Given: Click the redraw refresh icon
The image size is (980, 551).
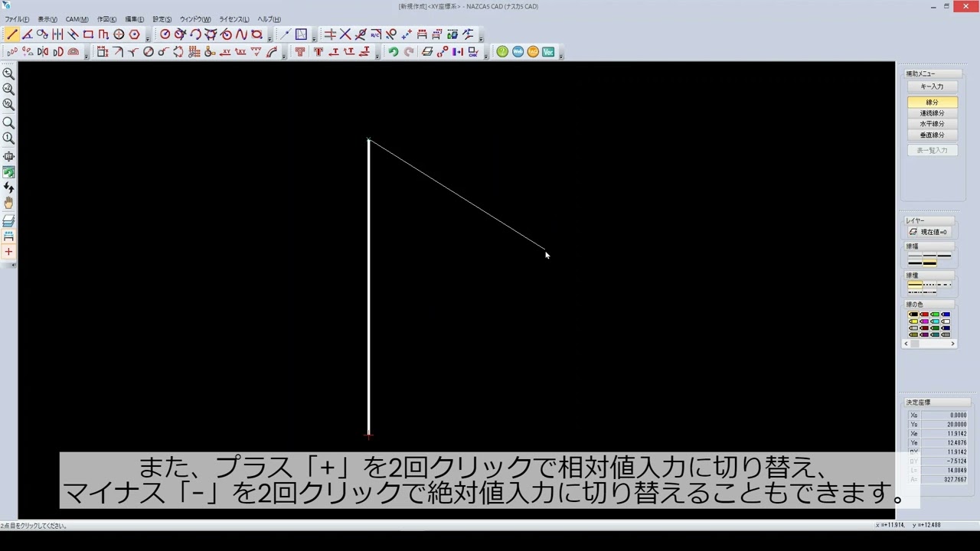Looking at the screenshot, I should click(x=8, y=172).
